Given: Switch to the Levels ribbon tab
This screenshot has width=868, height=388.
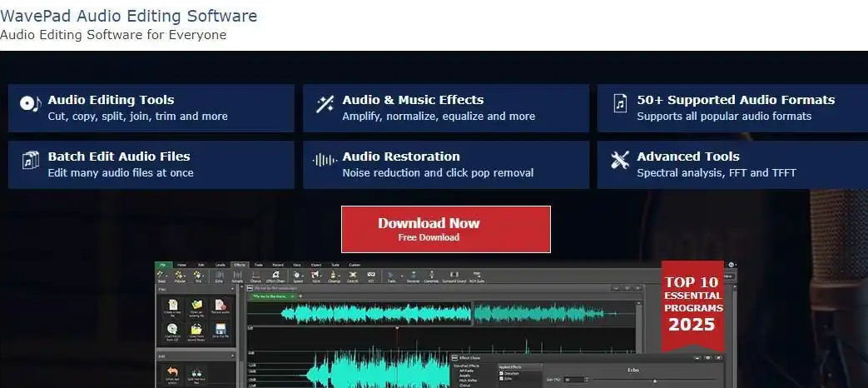Looking at the screenshot, I should click(x=221, y=265).
